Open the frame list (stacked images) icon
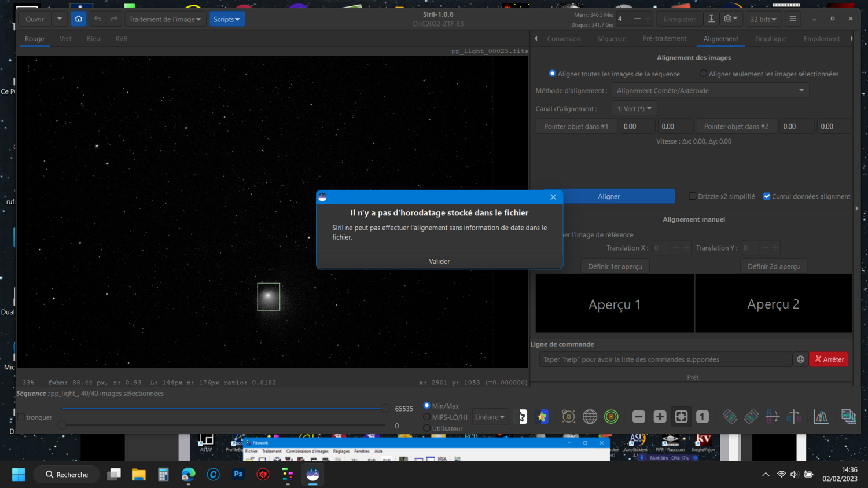Viewport: 868px width, 488px height. [x=848, y=417]
